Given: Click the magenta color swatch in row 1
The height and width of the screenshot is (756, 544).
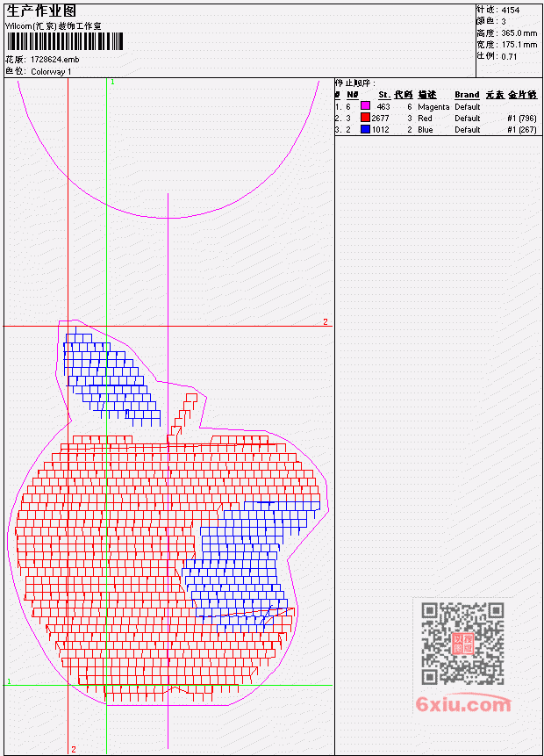Looking at the screenshot, I should (x=365, y=106).
